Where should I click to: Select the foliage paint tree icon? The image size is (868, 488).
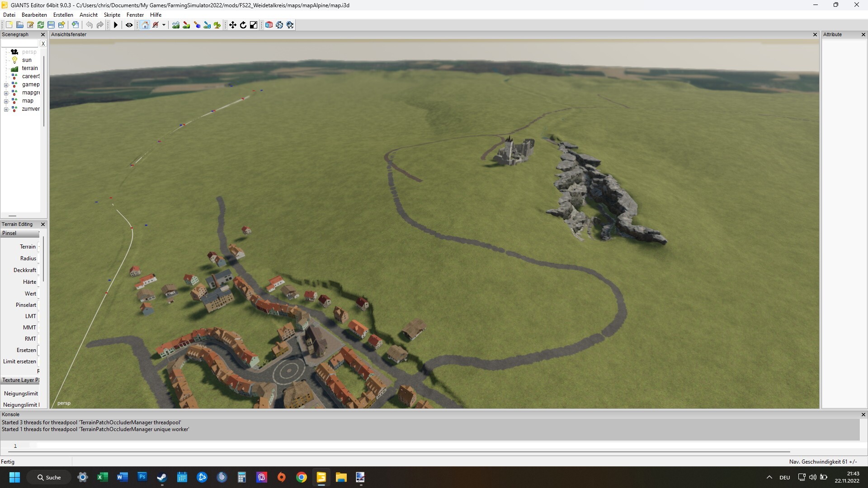pyautogui.click(x=217, y=25)
